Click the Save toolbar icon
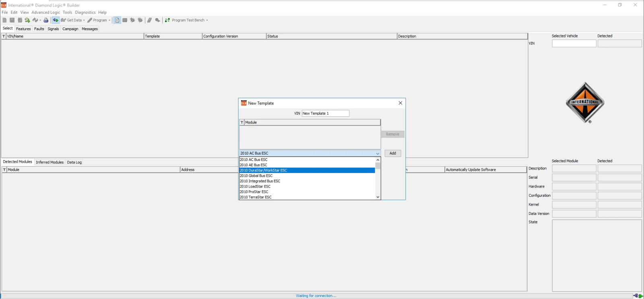The height and width of the screenshot is (299, 644). [x=12, y=20]
